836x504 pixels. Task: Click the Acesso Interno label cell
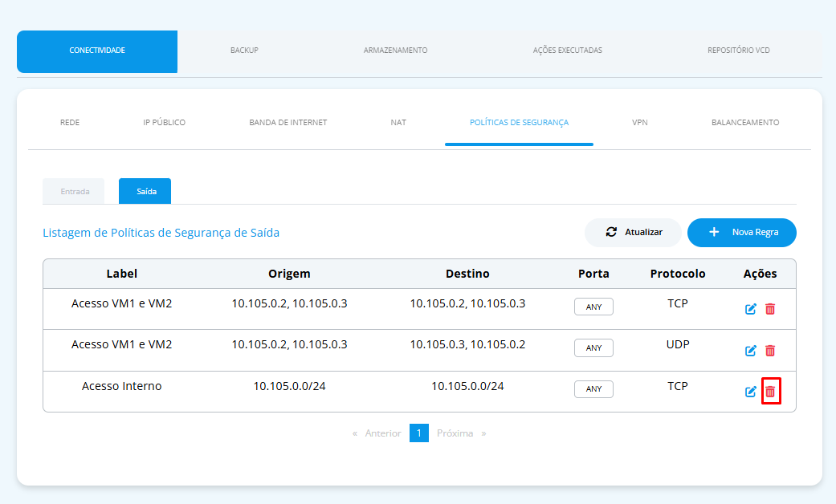coord(121,386)
